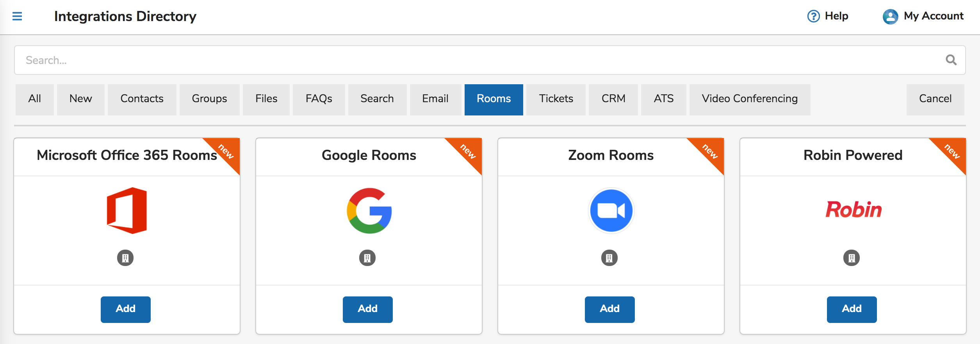The image size is (980, 344).
Task: Focus the Search integrations field
Action: [490, 60]
